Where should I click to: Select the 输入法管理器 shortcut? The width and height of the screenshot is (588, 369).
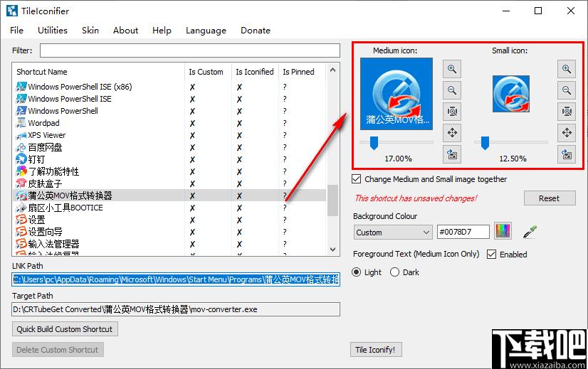pyautogui.click(x=171, y=244)
